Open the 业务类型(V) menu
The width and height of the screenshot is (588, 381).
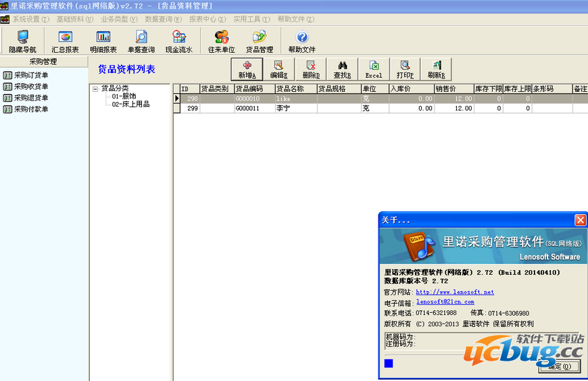[119, 19]
